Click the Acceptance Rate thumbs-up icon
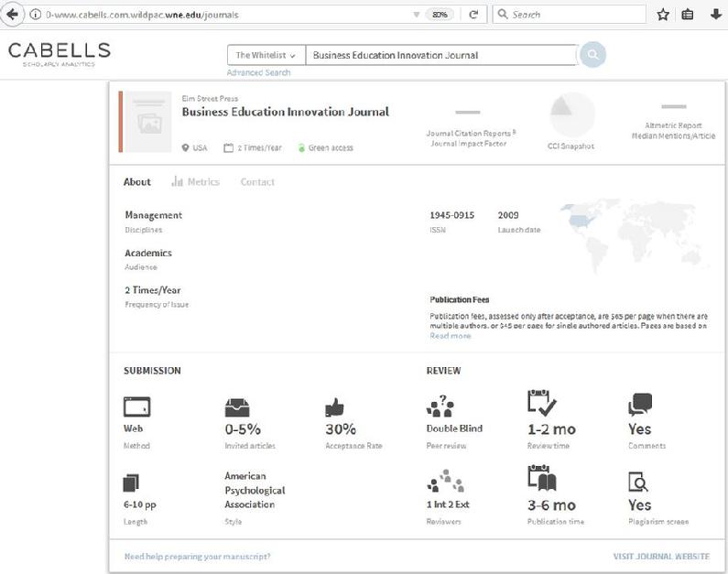This screenshot has height=574, width=728. [x=334, y=407]
